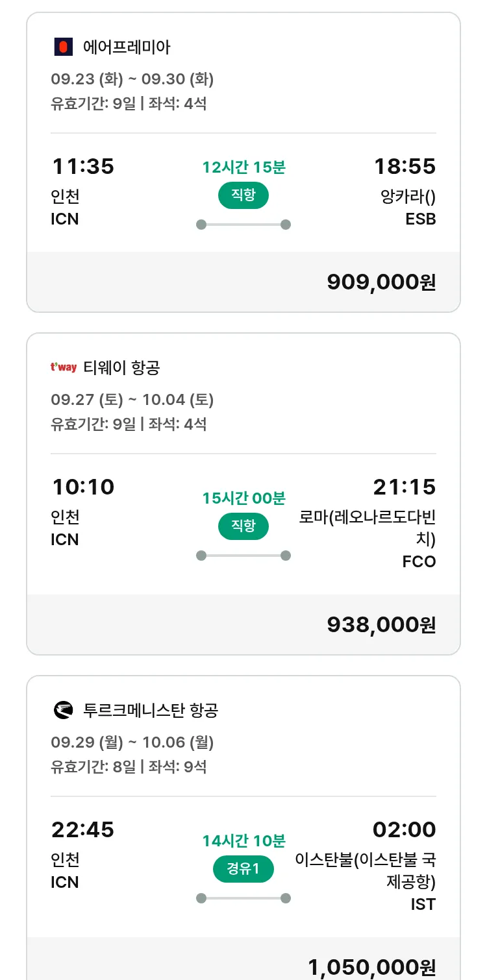The width and height of the screenshot is (487, 980).
Task: Click the 09.27 (토) ~ 10.04 (토) date range
Action: click(x=132, y=400)
